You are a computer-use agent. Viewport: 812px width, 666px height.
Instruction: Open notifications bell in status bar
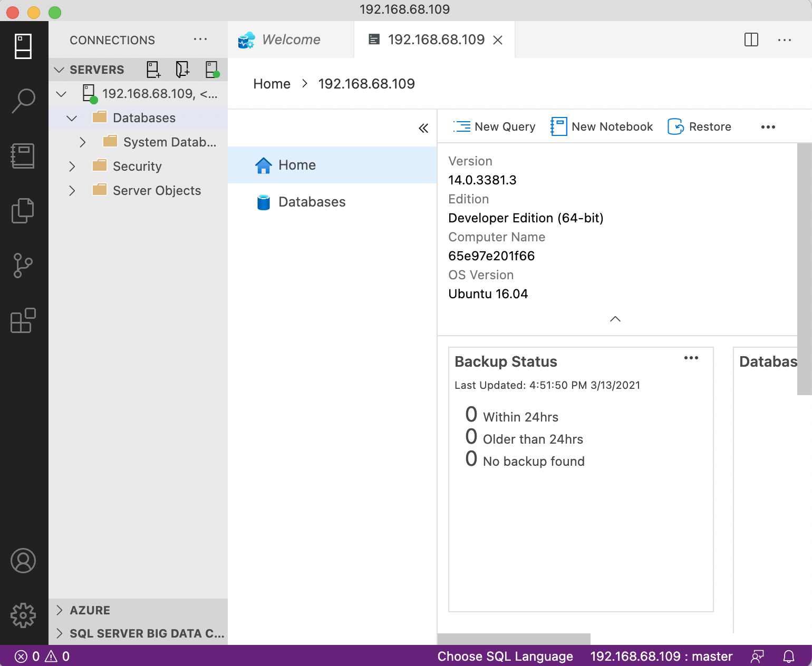[x=789, y=656]
